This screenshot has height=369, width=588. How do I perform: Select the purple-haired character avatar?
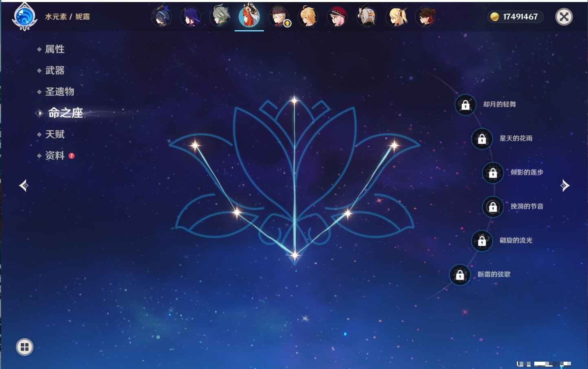point(191,16)
